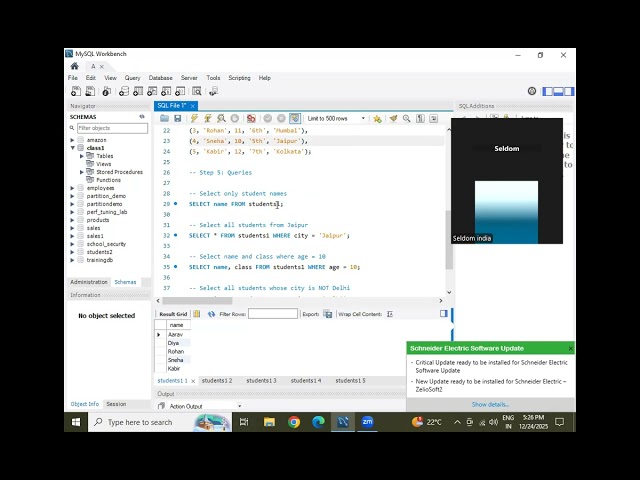Toggle result grid side panel icon

tap(444, 313)
